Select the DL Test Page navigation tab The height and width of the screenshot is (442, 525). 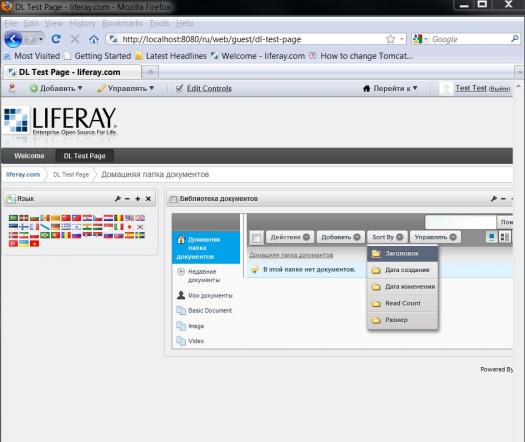tap(84, 156)
